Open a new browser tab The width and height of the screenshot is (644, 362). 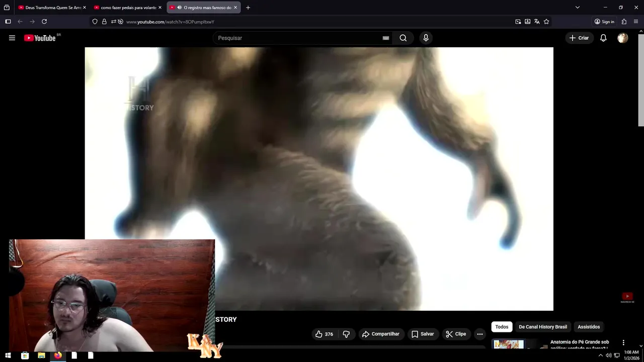tap(248, 8)
